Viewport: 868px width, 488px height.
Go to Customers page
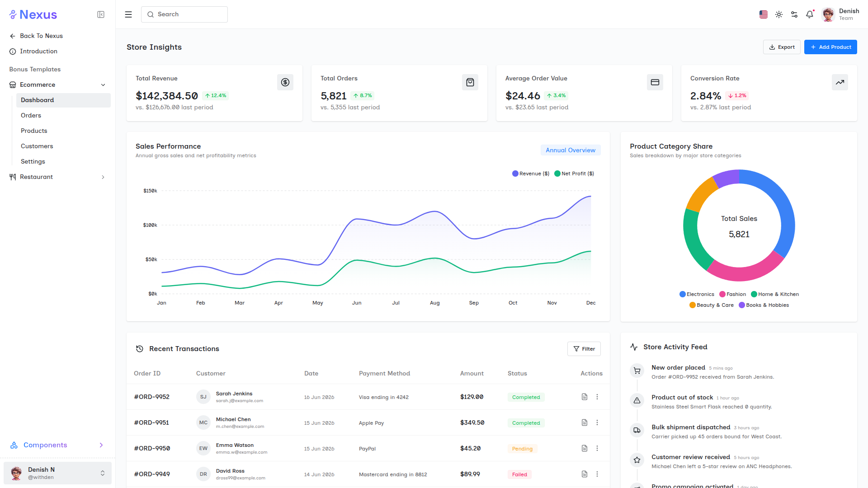(63, 146)
